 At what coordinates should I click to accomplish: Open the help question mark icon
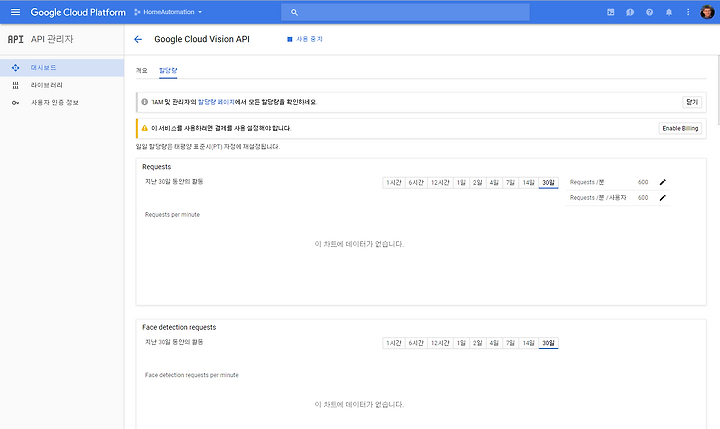[x=649, y=12]
